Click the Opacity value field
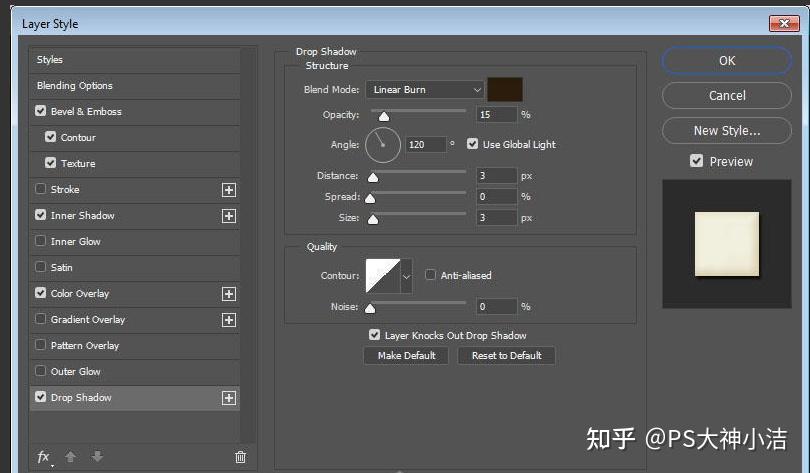 click(496, 115)
